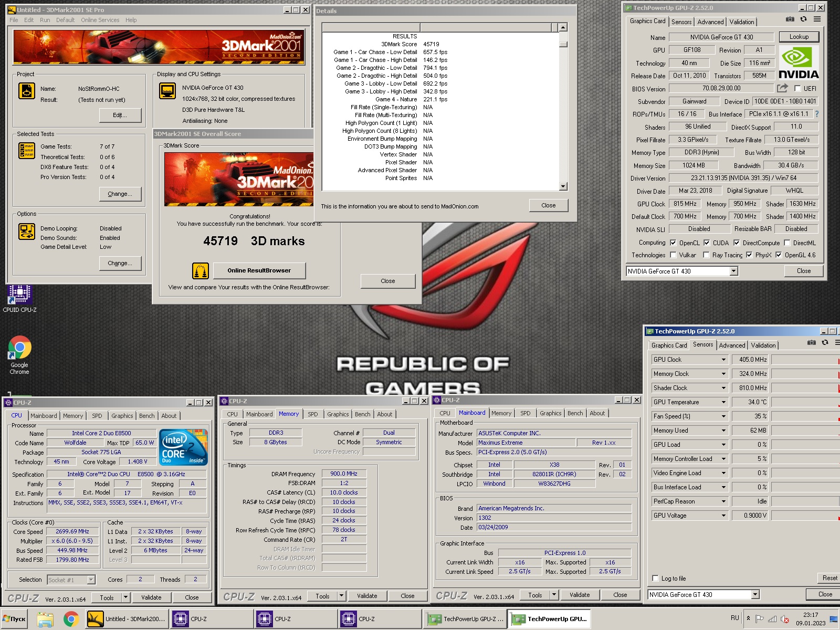Toggle the UEFI checkbox in GPU-Z
840x630 pixels.
pos(797,89)
